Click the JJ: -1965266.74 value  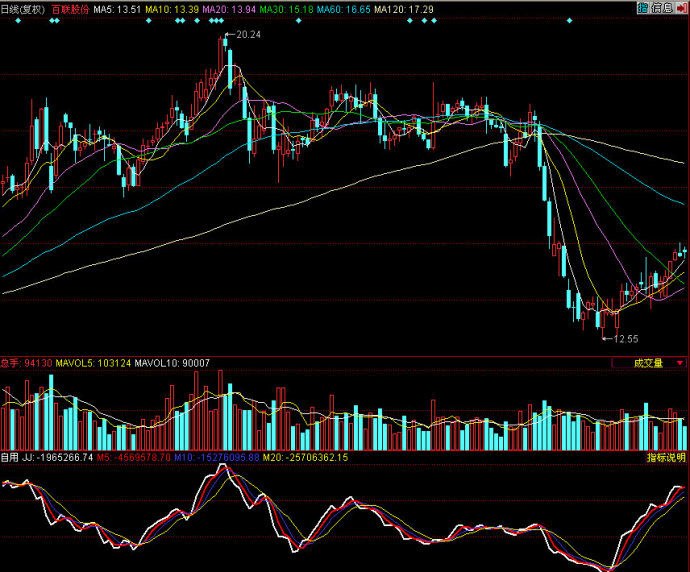[58, 458]
